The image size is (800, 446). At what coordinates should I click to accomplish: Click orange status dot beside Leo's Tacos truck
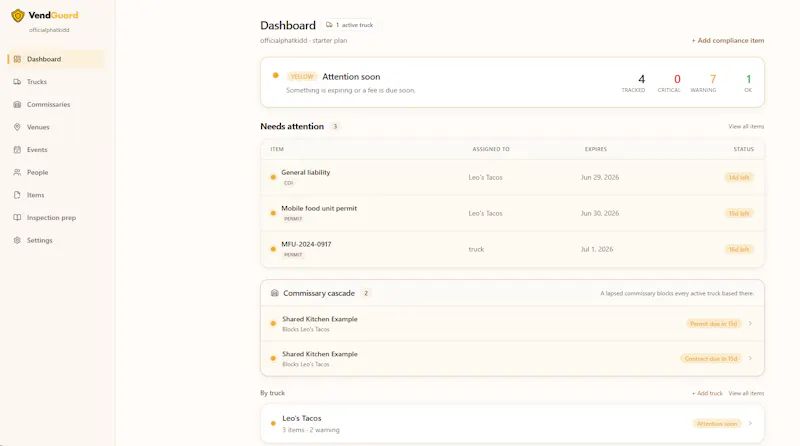273,424
